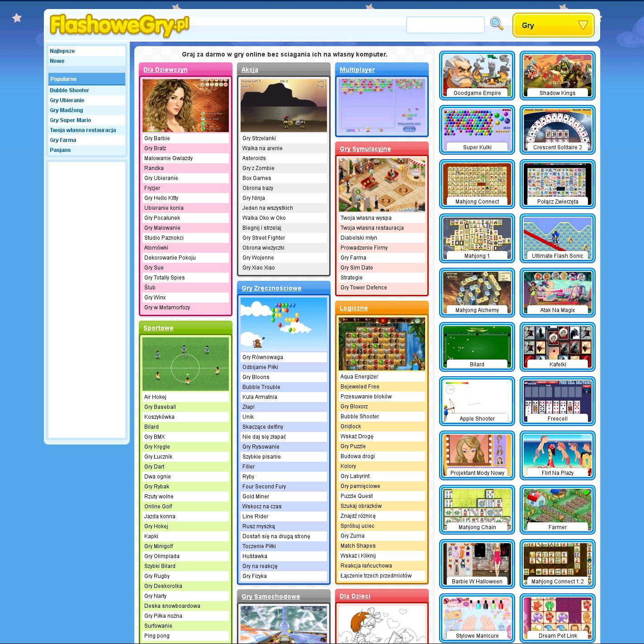The width and height of the screenshot is (644, 644).
Task: Open the Multiplayer category heading
Action: pos(357,70)
